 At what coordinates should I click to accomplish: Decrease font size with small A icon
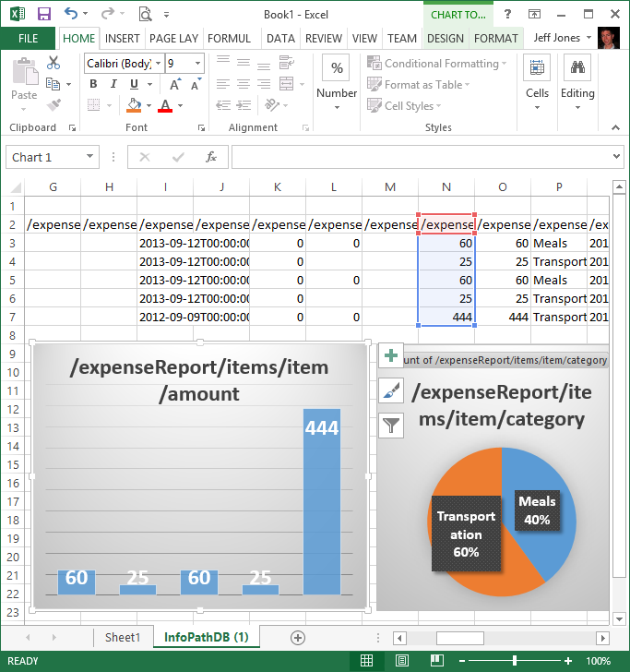196,84
